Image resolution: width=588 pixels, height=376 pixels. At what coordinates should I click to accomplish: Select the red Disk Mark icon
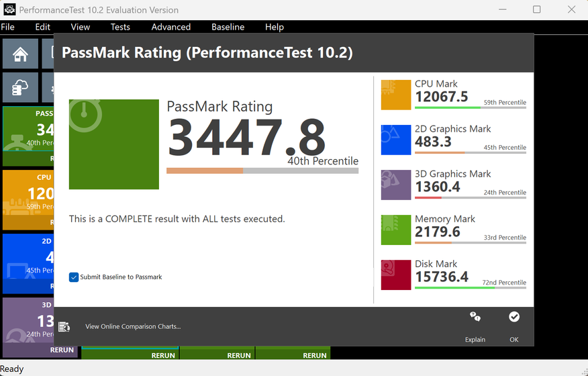(x=396, y=275)
